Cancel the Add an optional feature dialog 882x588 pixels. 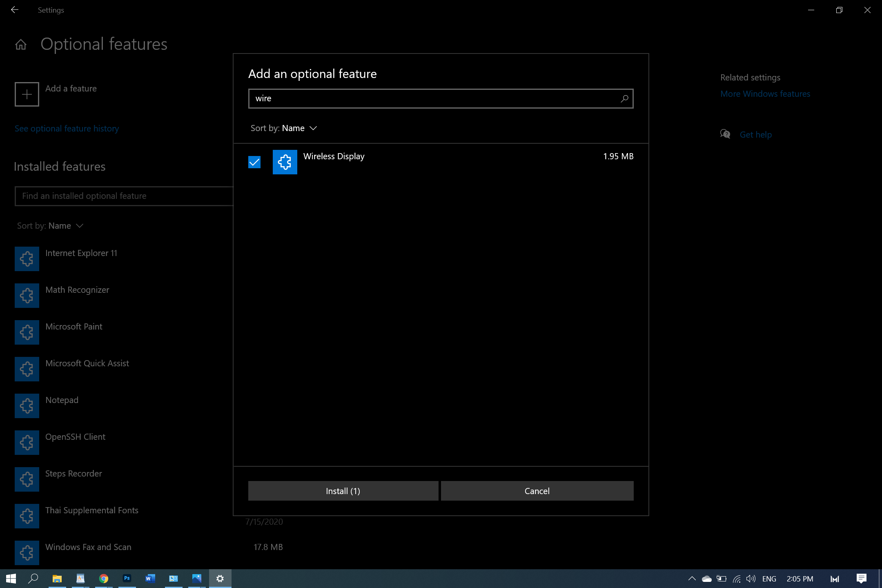click(537, 491)
